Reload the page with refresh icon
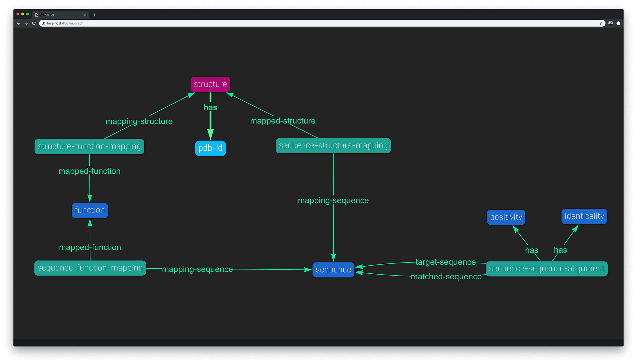Image resolution: width=637 pixels, height=364 pixels. tap(34, 23)
